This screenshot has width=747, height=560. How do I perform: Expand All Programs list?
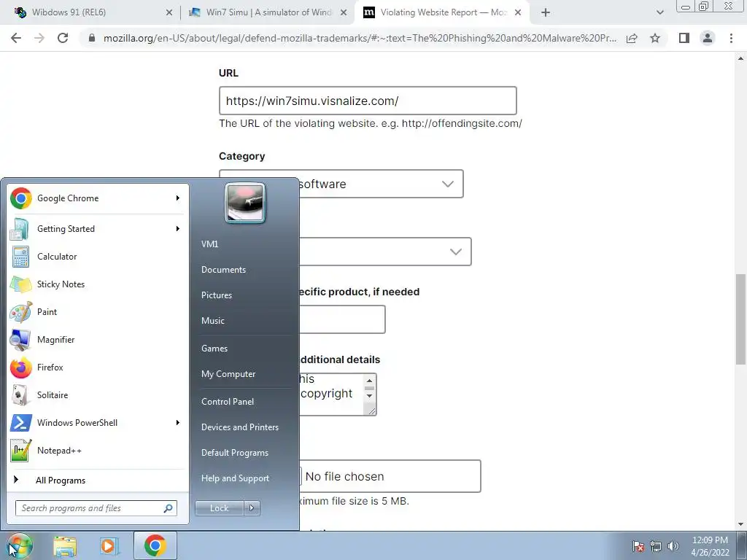click(61, 481)
